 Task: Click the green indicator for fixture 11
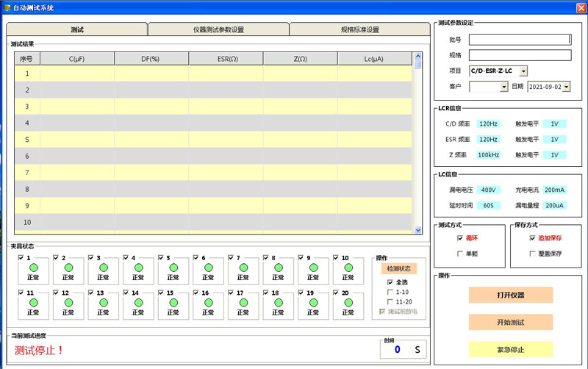point(32,302)
